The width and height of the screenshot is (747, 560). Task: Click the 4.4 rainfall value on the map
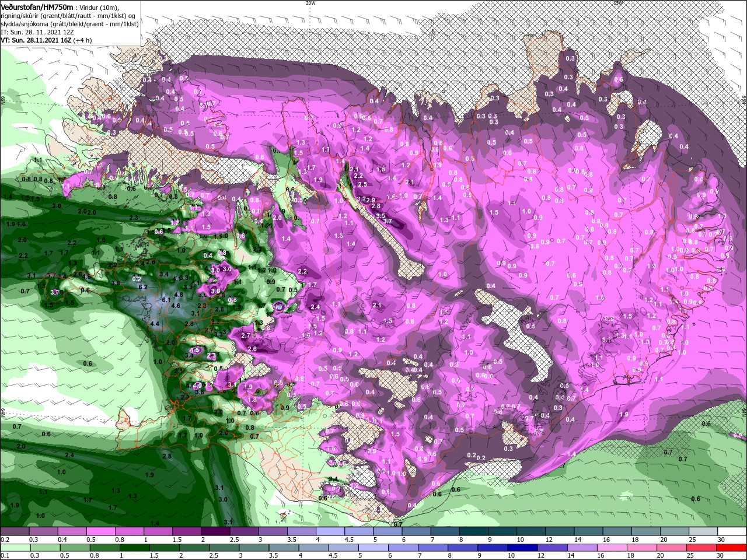pyautogui.click(x=155, y=323)
